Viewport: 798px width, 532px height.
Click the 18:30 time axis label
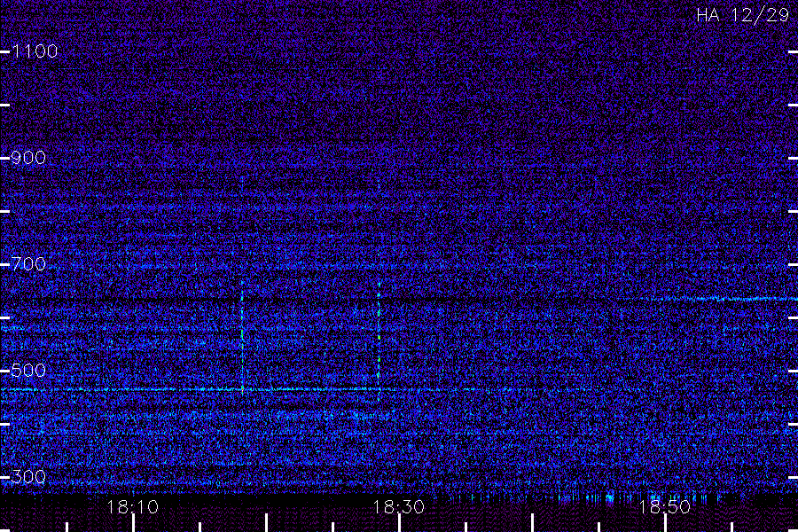(398, 507)
